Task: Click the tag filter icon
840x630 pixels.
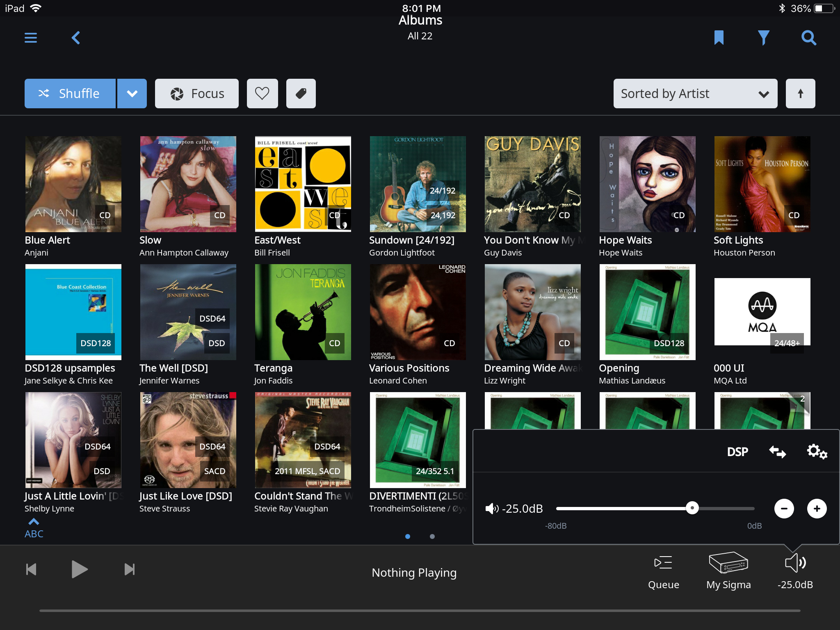Action: [x=301, y=94]
